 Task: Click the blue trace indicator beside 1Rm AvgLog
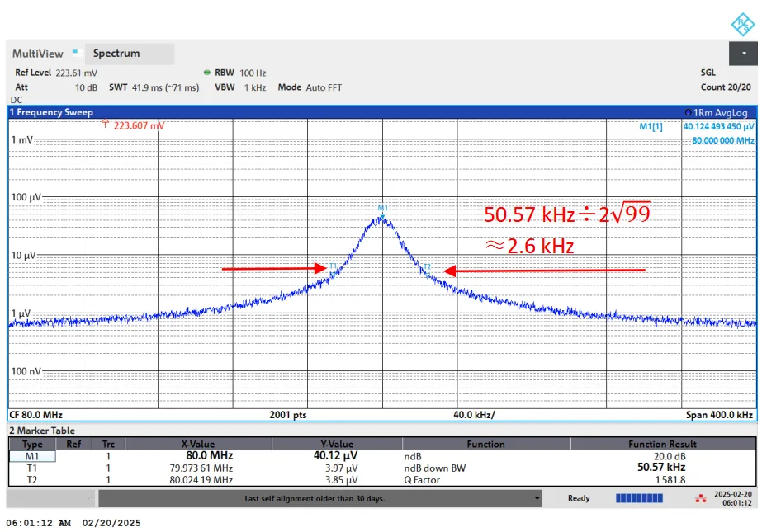pos(688,112)
